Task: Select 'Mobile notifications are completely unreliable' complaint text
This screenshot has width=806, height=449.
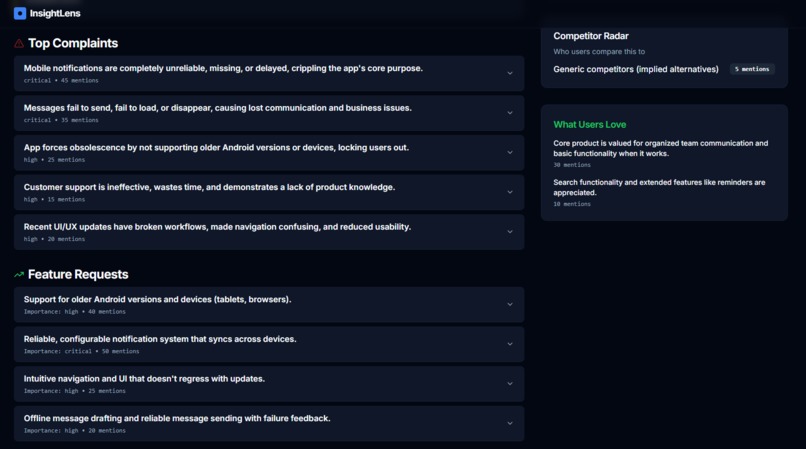Action: pyautogui.click(x=223, y=68)
